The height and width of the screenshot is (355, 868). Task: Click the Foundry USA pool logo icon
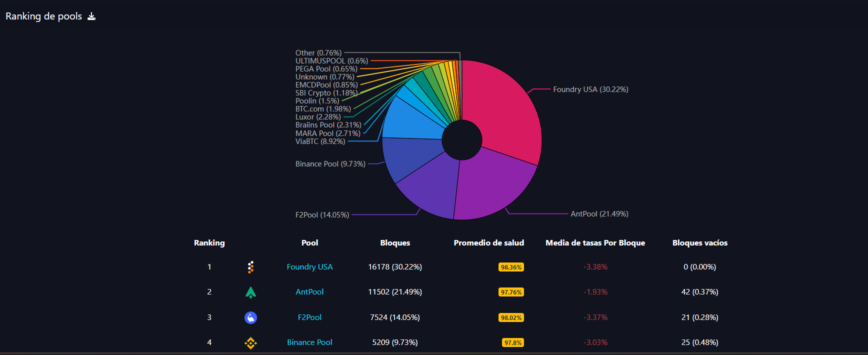[x=250, y=267]
